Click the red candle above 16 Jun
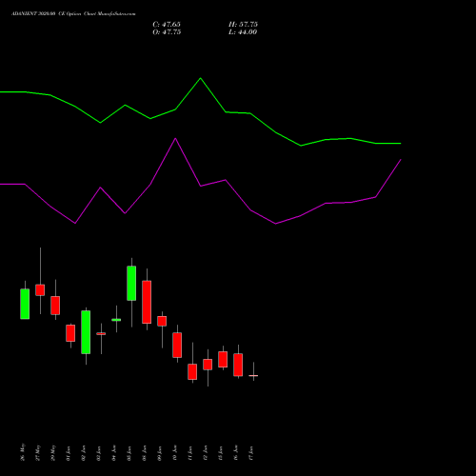Image resolution: width=476 pixels, height=476 pixels. pyautogui.click(x=238, y=365)
